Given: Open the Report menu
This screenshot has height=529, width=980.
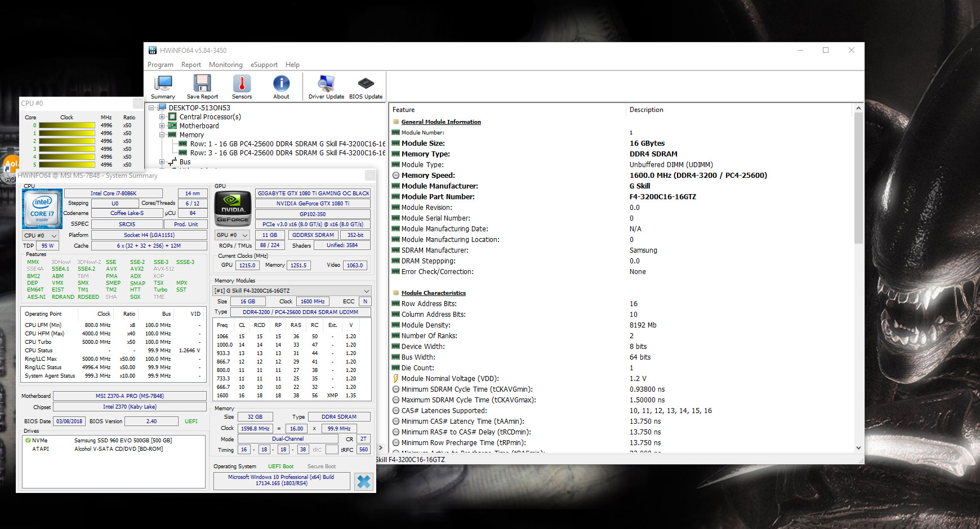Looking at the screenshot, I should click(x=191, y=65).
